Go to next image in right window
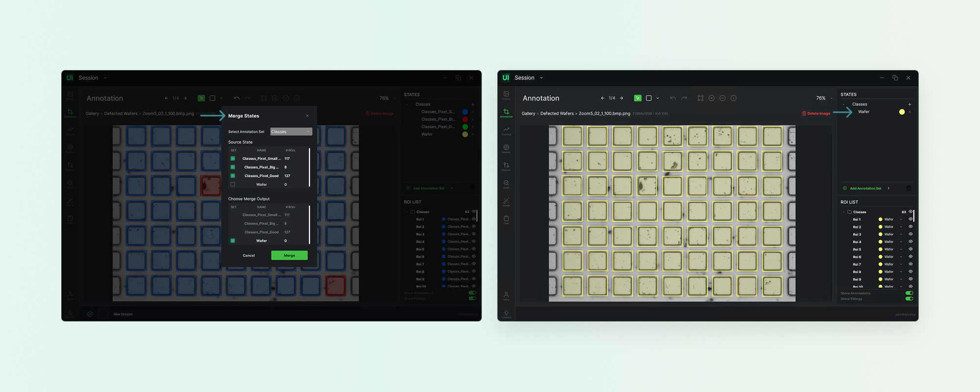980x392 pixels. [x=621, y=98]
